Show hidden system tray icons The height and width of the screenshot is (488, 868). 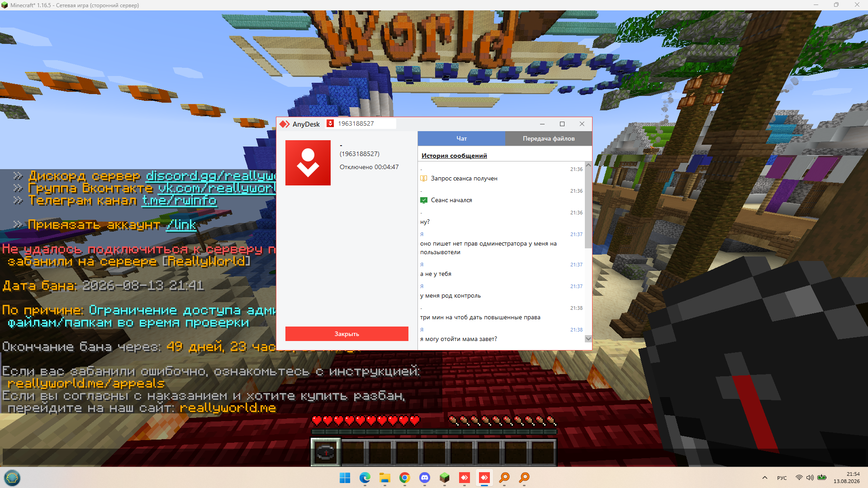tap(764, 478)
